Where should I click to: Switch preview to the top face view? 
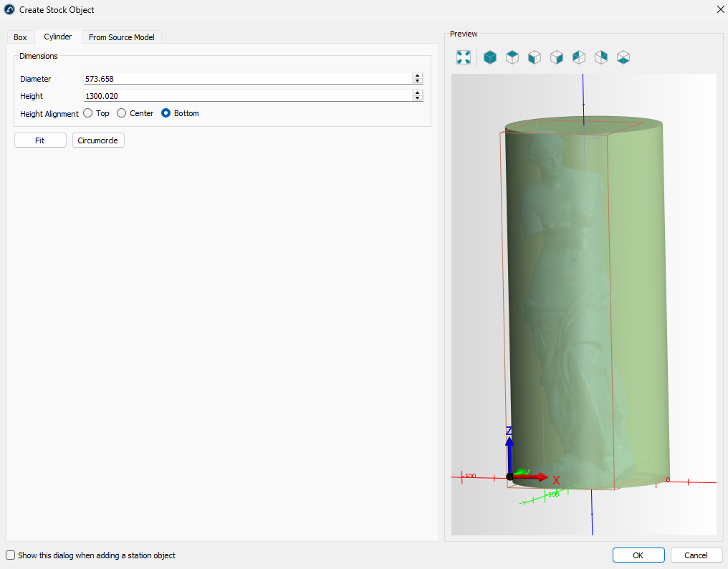click(512, 57)
